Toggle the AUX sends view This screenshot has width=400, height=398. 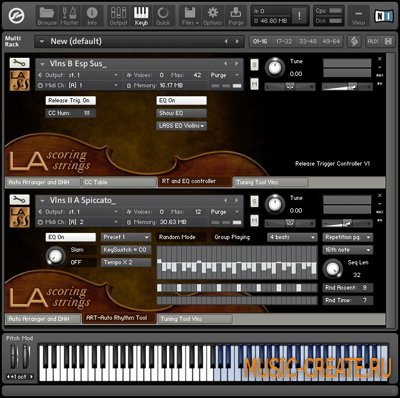(373, 41)
